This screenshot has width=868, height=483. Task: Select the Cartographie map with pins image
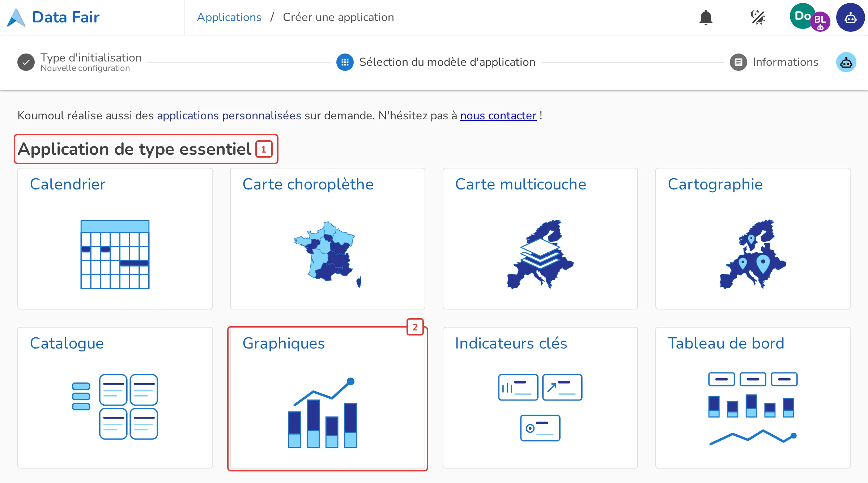tap(753, 255)
